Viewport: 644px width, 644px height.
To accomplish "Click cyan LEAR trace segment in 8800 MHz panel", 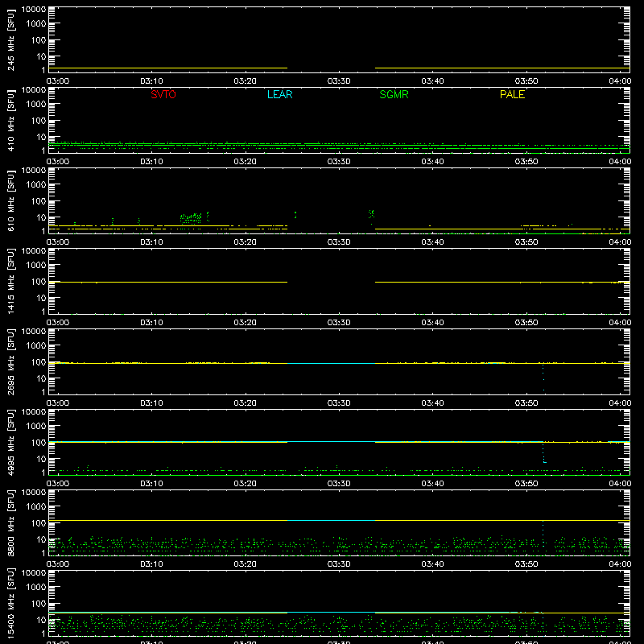I will point(331,520).
